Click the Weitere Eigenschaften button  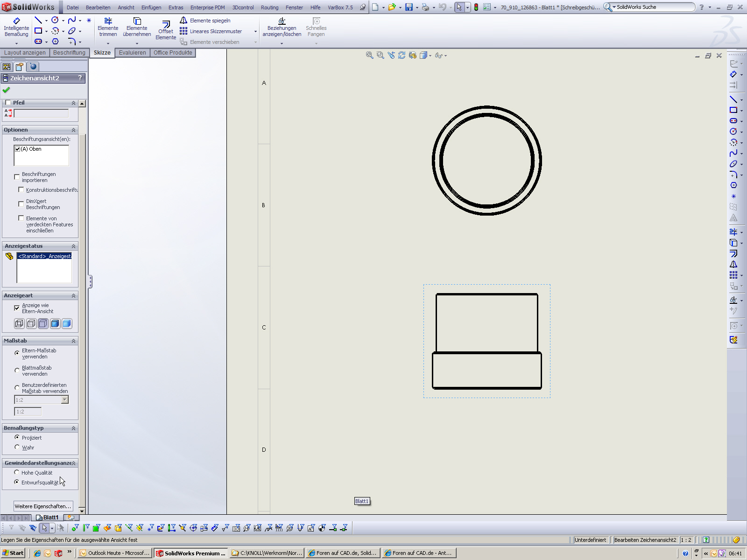[43, 506]
